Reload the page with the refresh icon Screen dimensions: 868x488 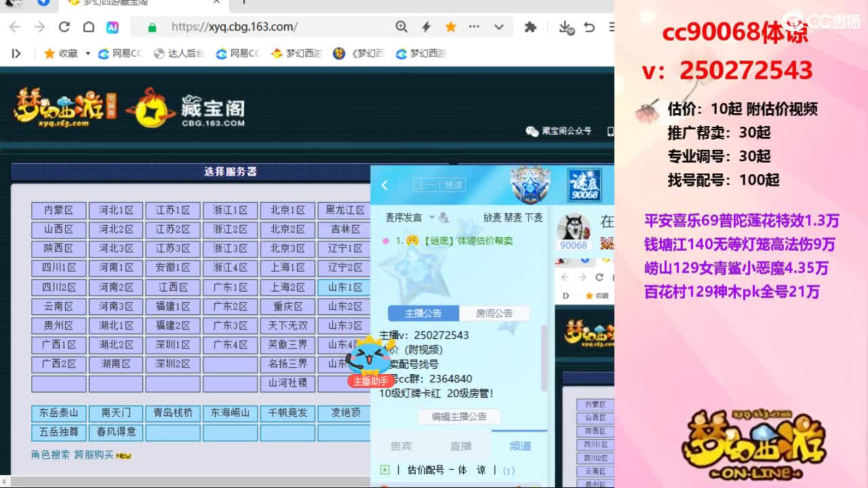click(x=64, y=27)
